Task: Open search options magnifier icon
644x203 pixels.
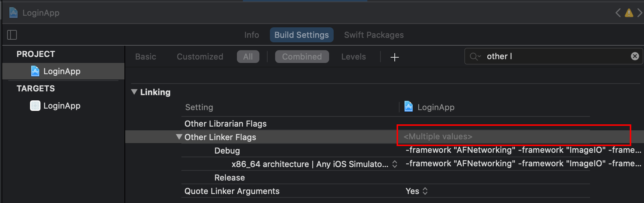Action: pyautogui.click(x=475, y=57)
